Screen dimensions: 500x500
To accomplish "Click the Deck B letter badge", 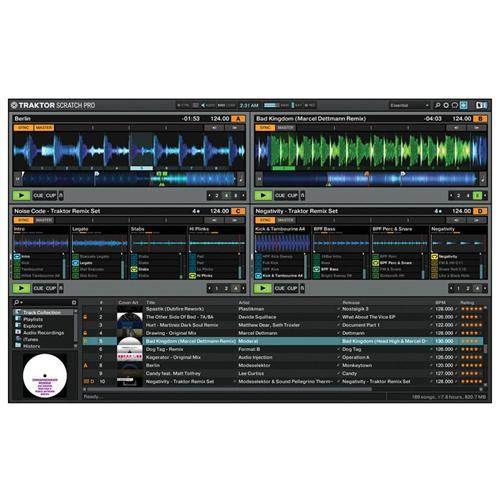I will pyautogui.click(x=480, y=119).
